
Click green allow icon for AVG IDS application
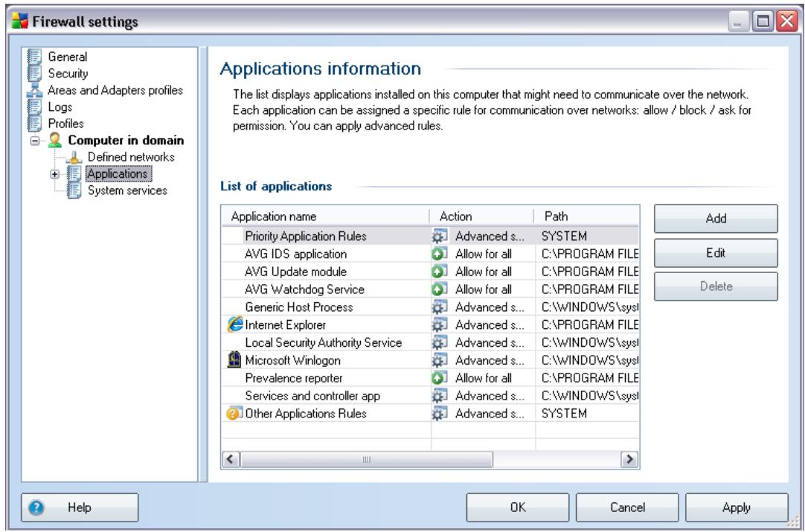[440, 254]
